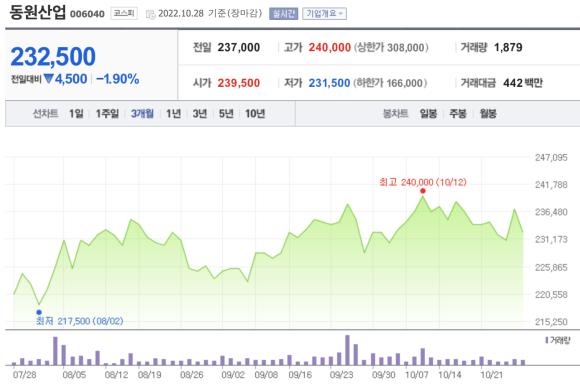Select the 1일 line chart period
580x392 pixels.
click(76, 114)
